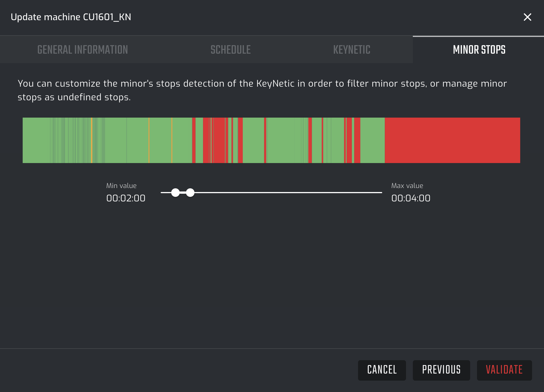
Task: Click the 'Max value' label
Action: coord(407,186)
